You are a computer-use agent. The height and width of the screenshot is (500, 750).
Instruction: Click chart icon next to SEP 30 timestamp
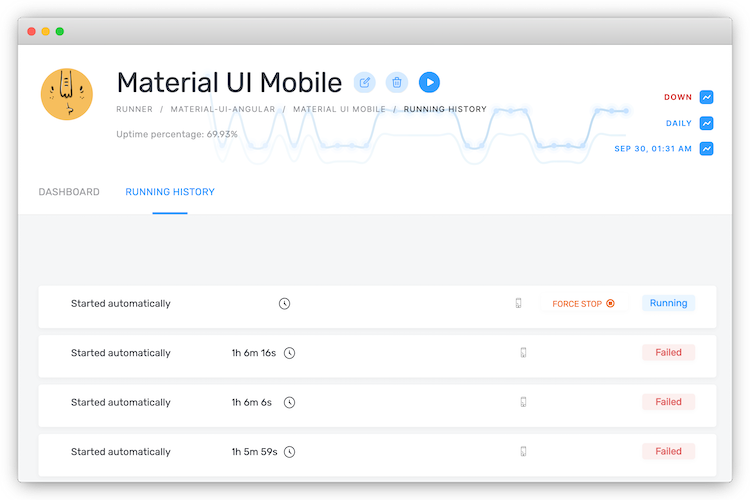click(x=707, y=149)
